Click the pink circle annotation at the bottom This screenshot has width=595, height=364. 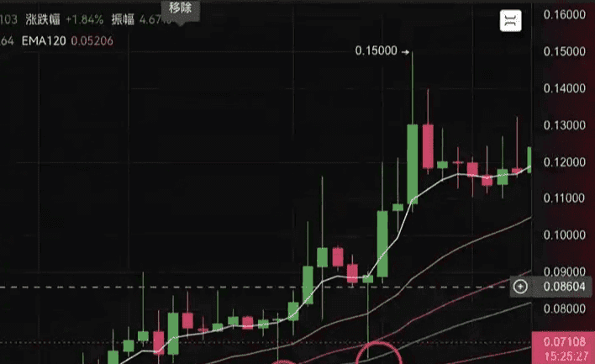[378, 353]
